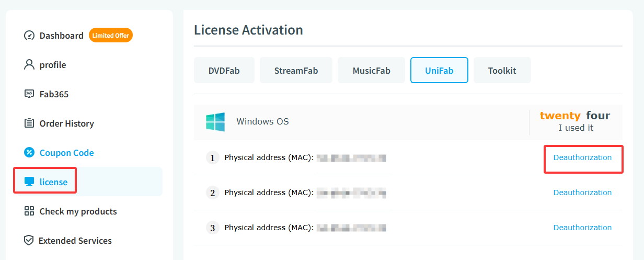644x260 pixels.
Task: Click the row number 2 badge
Action: 212,193
